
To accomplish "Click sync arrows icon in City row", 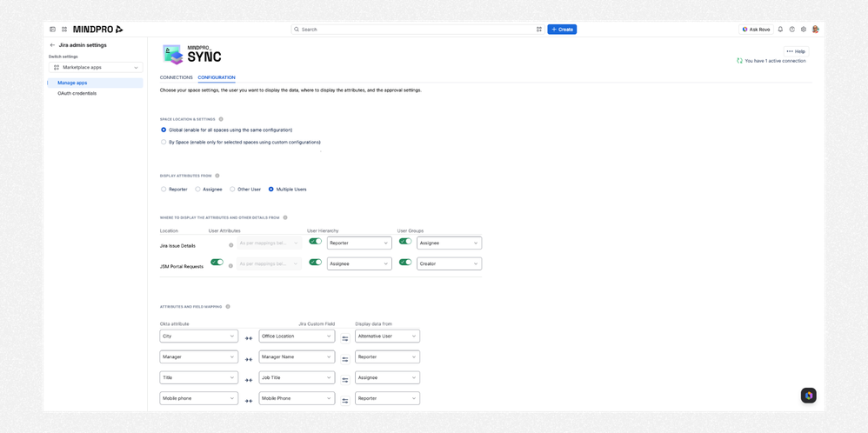I will pos(249,338).
